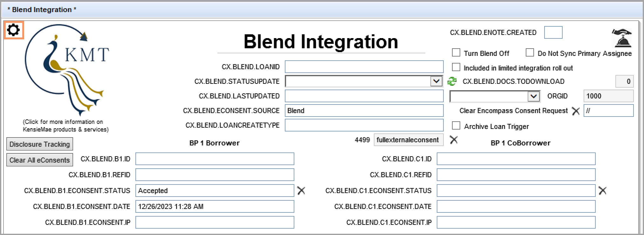
Task: Click the Disclosure Tracking button
Action: [40, 144]
